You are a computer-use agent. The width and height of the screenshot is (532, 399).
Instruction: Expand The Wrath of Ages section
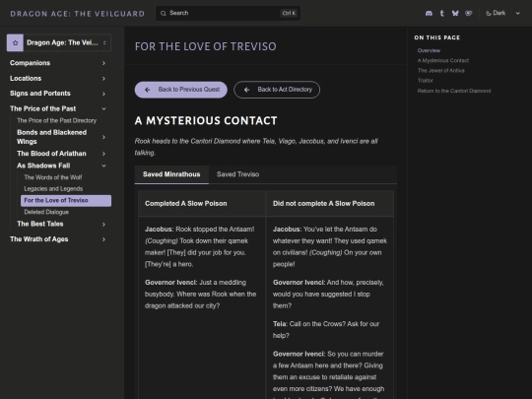pos(103,239)
